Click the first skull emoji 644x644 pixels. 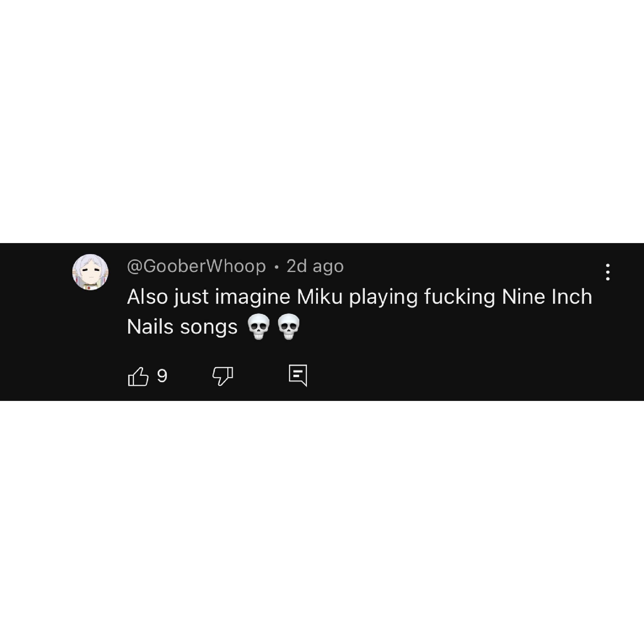[258, 326]
